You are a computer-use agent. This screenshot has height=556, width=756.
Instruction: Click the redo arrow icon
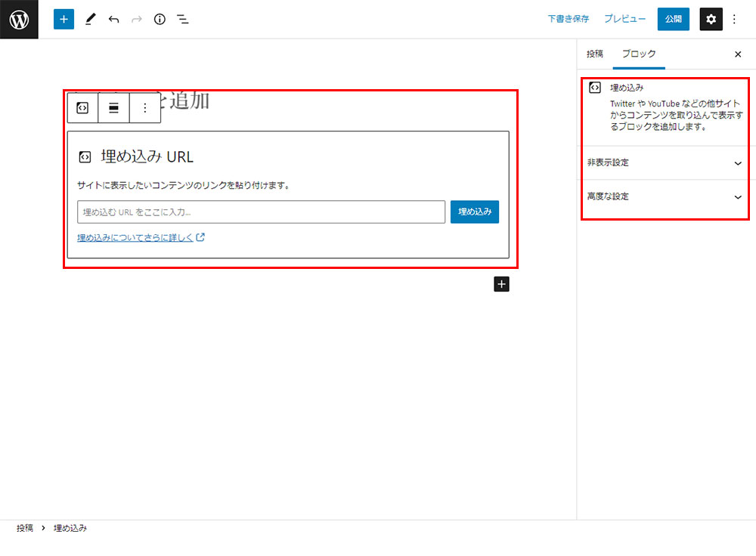136,19
